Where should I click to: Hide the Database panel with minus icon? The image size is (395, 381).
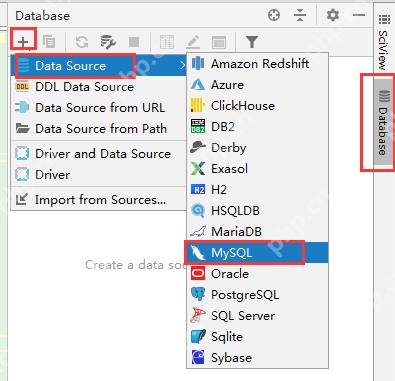tap(359, 15)
